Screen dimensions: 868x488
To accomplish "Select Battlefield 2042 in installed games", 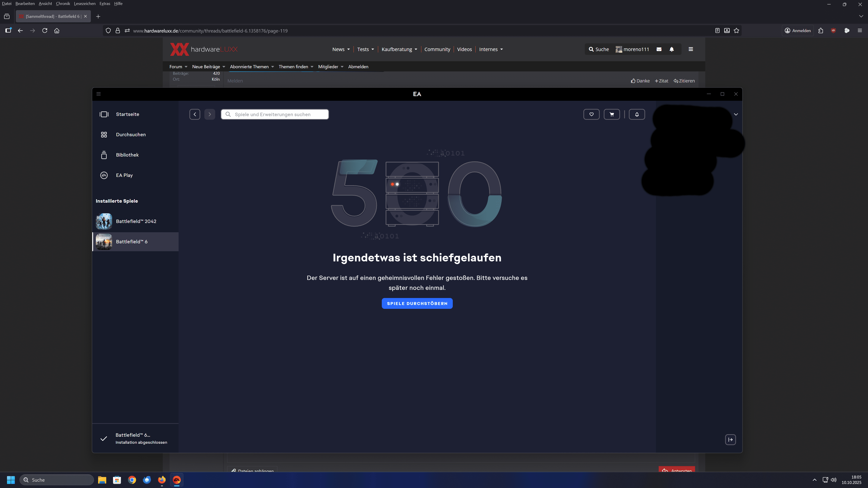I will point(136,221).
